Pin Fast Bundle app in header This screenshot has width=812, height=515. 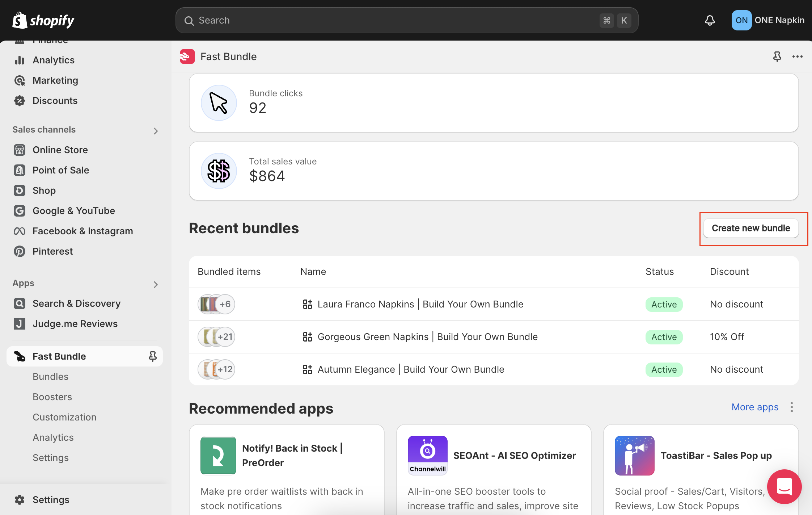coord(777,56)
